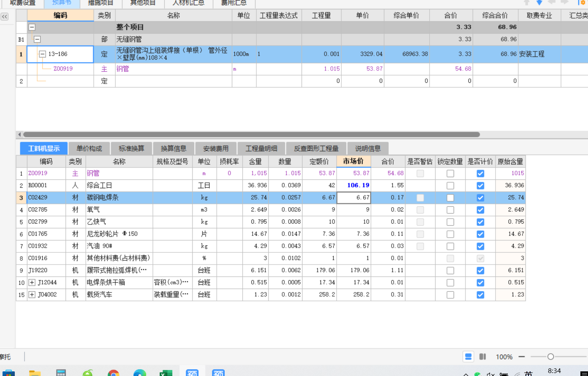Image resolution: width=588 pixels, height=376 pixels.
Task: Open Chrome from the taskbar
Action: pos(113,373)
